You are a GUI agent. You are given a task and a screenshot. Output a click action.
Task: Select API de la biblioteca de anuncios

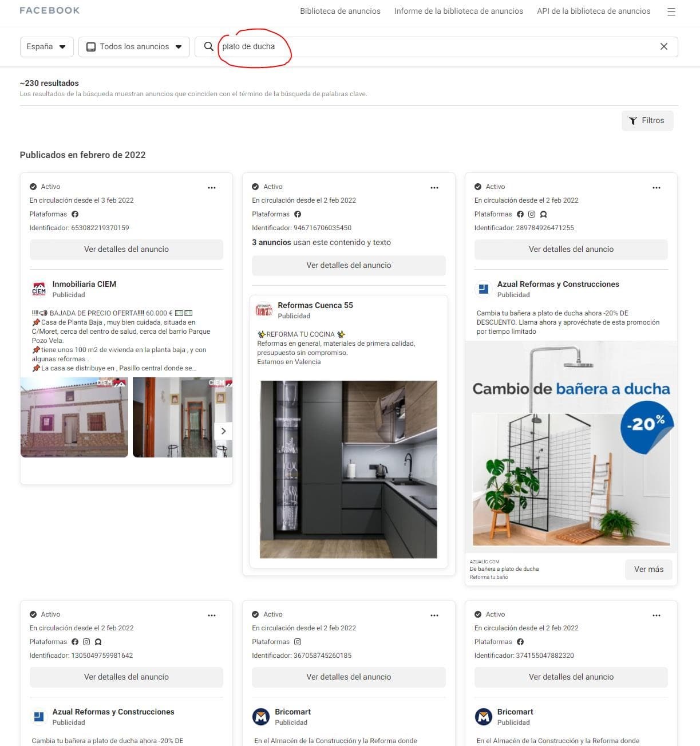tap(594, 11)
